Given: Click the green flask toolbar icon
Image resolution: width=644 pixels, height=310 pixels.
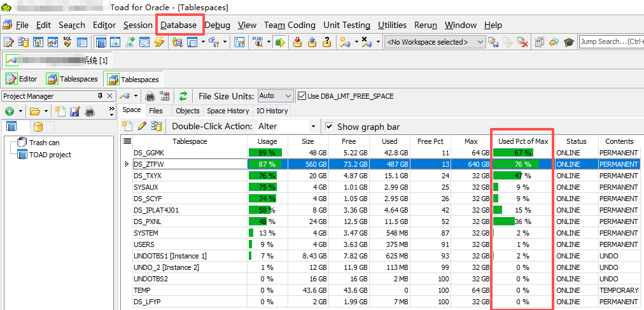Looking at the screenshot, I should (x=116, y=42).
